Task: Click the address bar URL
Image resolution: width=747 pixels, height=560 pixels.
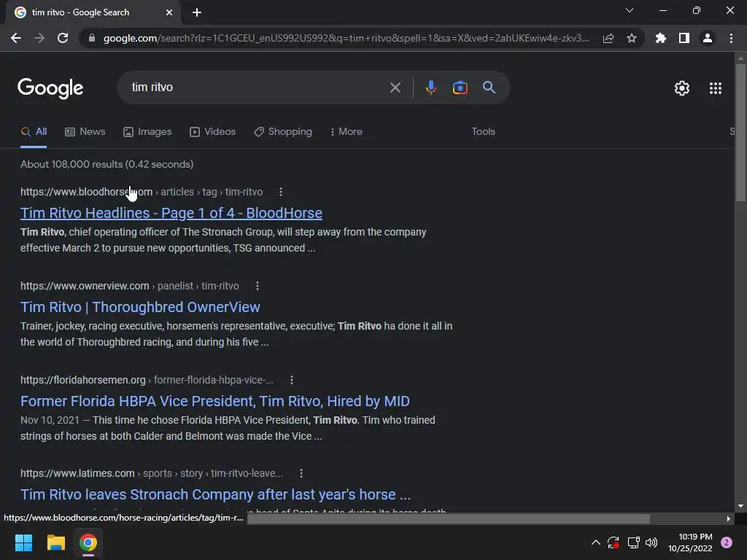Action: 346,38
